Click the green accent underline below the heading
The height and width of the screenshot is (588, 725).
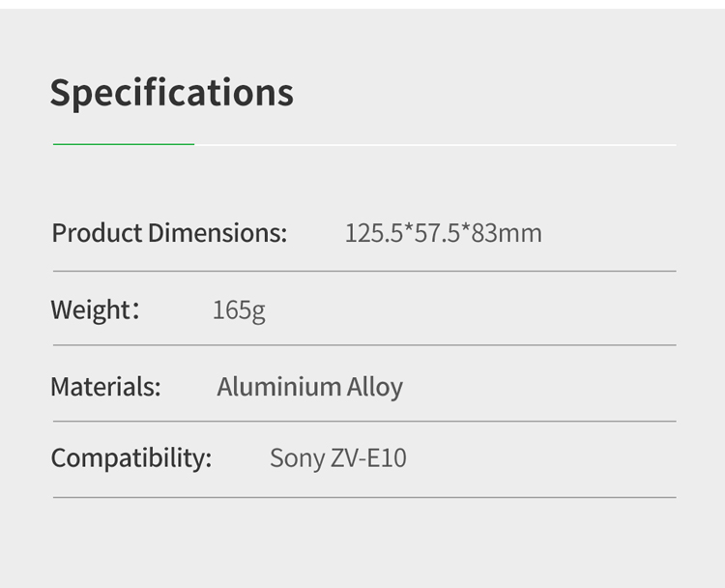(124, 144)
